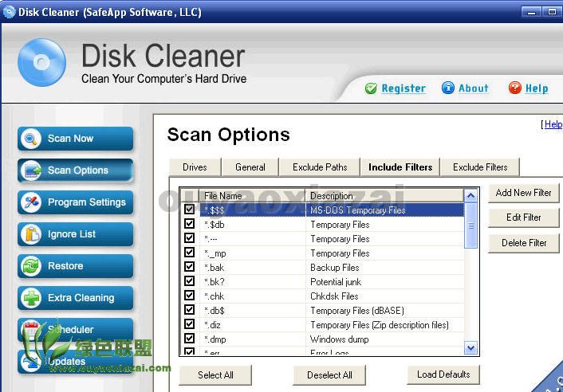Click the Select All button
The height and width of the screenshot is (392, 563).
[x=215, y=375]
